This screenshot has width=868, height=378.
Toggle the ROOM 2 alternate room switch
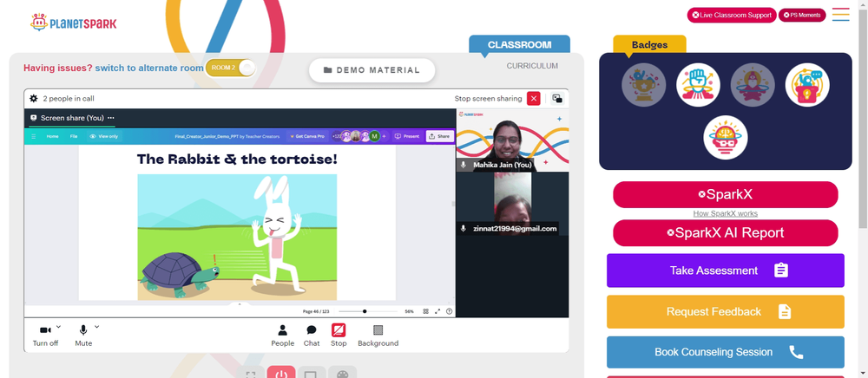(x=230, y=68)
